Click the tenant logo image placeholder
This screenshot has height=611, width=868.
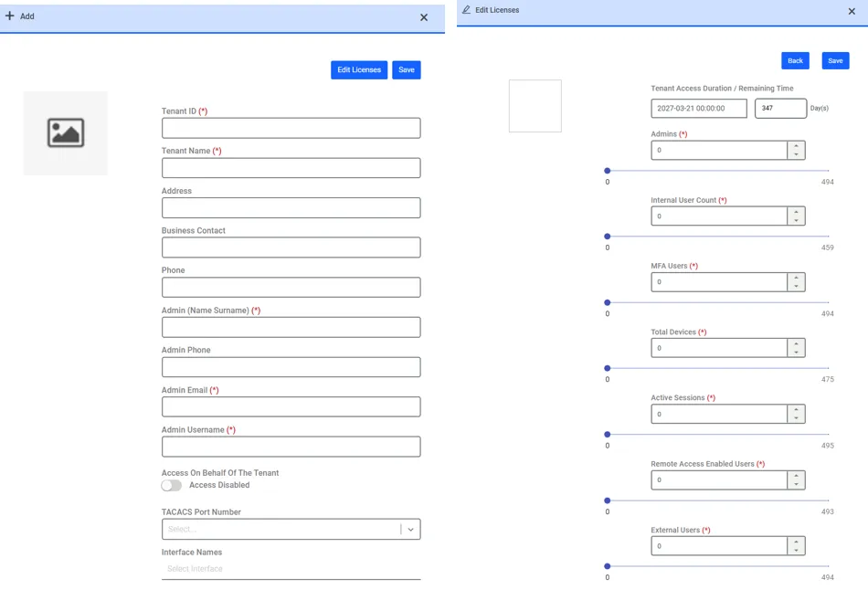(65, 133)
